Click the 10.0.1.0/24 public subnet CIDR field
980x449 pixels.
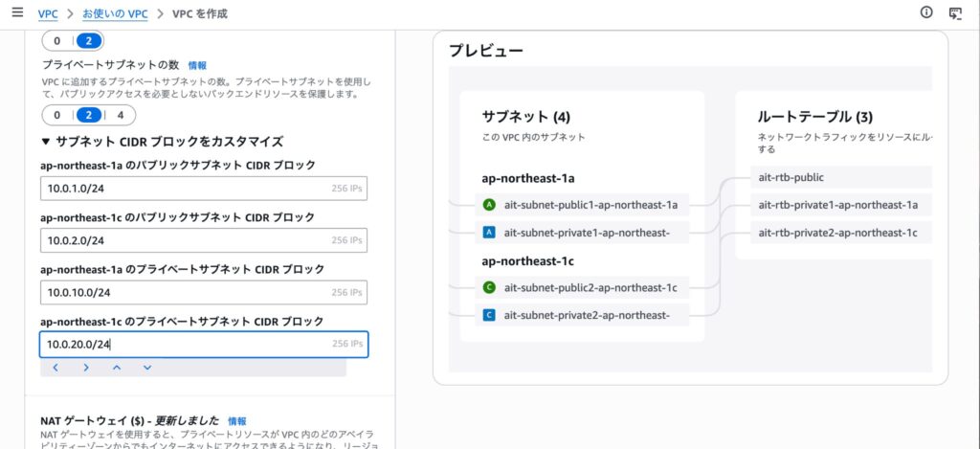point(182,189)
